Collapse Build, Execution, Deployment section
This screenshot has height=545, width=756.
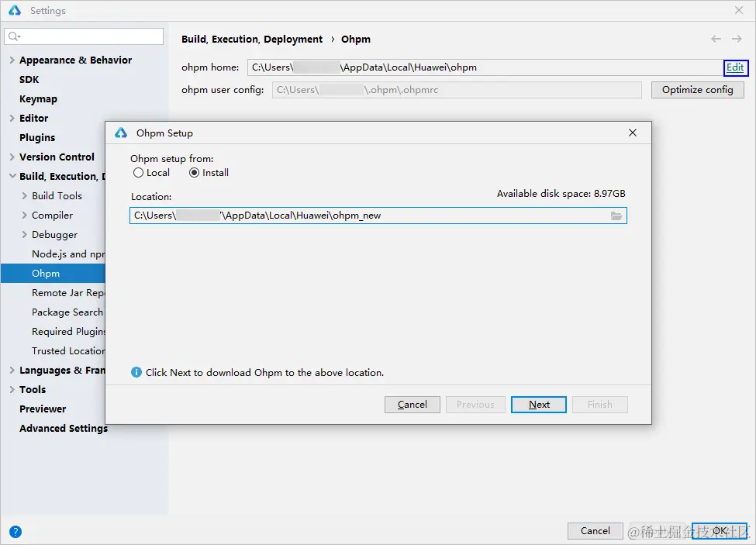(12, 176)
